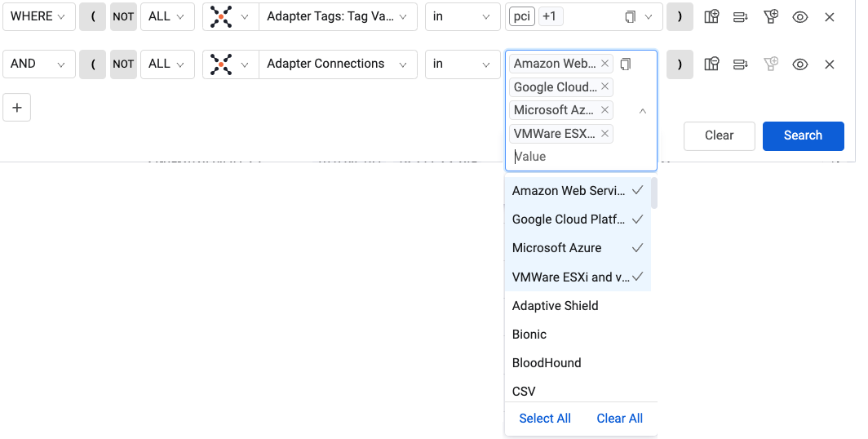Collapse the values list with the chevron

click(643, 111)
